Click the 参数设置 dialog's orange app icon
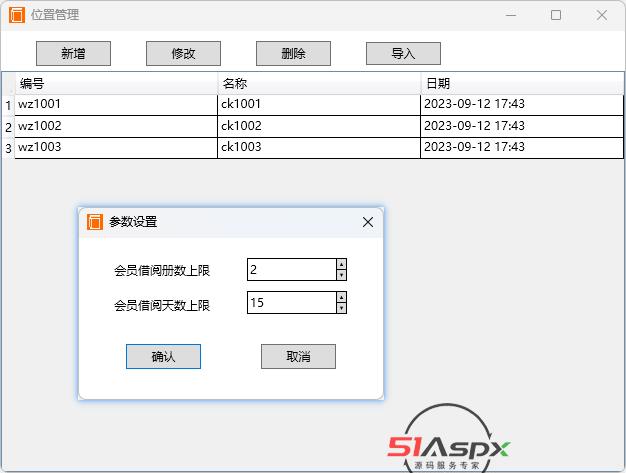626x473 pixels. tap(95, 222)
